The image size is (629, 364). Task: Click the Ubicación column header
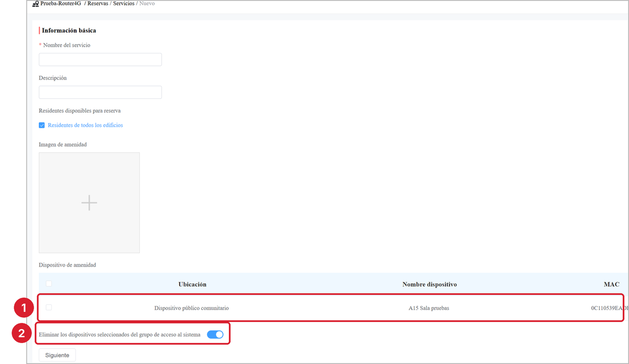pyautogui.click(x=192, y=284)
